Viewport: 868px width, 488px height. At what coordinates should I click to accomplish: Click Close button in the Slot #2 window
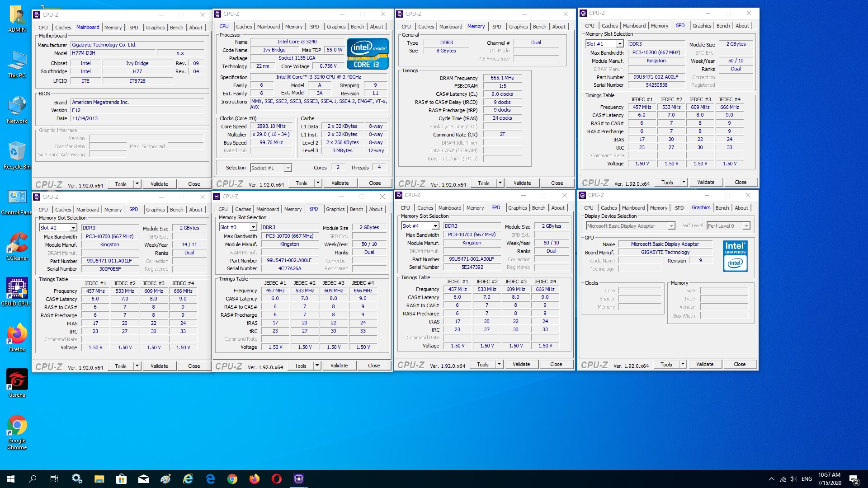point(194,366)
